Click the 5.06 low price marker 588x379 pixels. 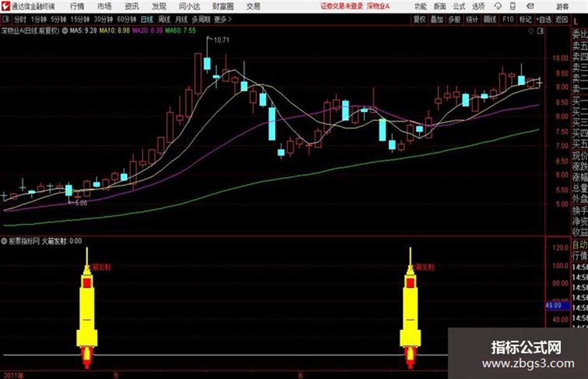tap(81, 203)
